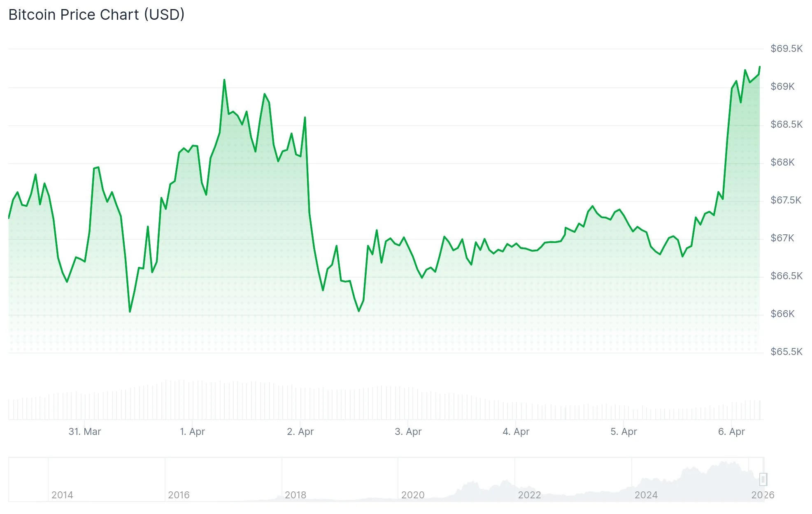
Task: Click the 2016 label in the navigator
Action: (179, 495)
